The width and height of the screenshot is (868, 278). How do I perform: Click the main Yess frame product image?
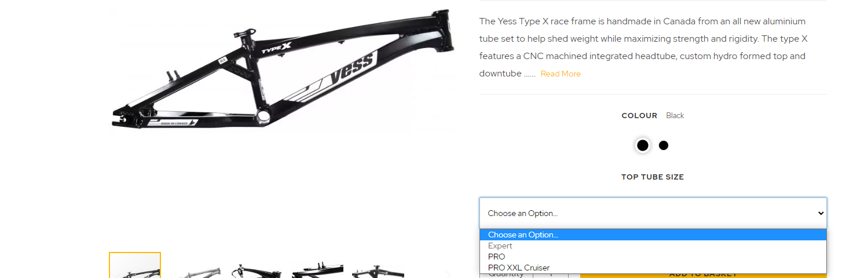282,69
